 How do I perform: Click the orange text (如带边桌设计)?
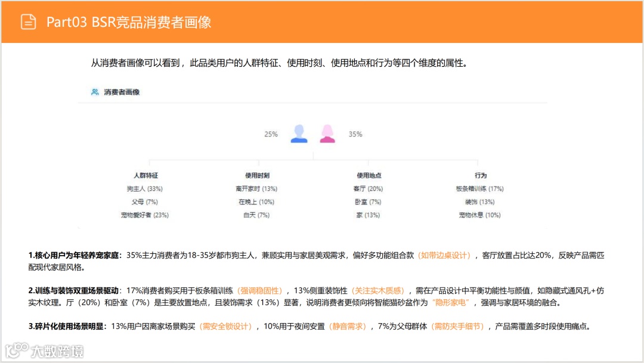444,256
